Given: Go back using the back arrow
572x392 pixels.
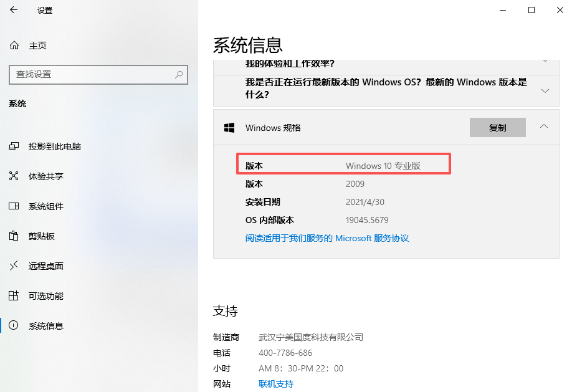Looking at the screenshot, I should point(14,10).
